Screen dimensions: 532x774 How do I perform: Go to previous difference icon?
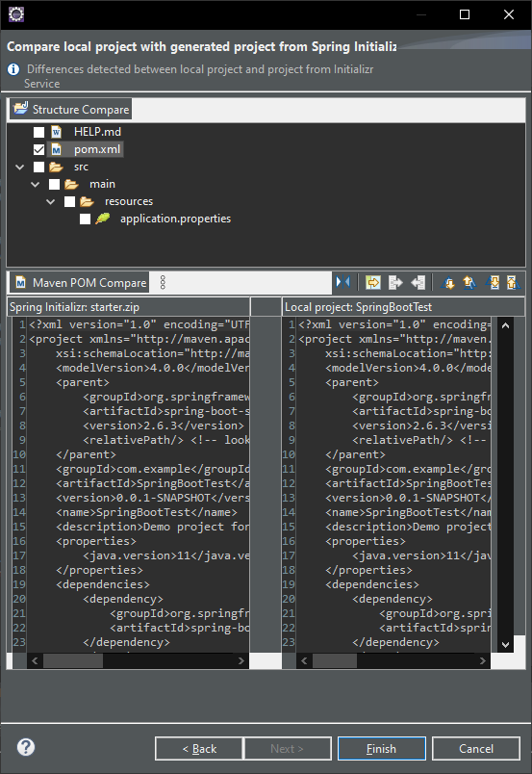[469, 282]
